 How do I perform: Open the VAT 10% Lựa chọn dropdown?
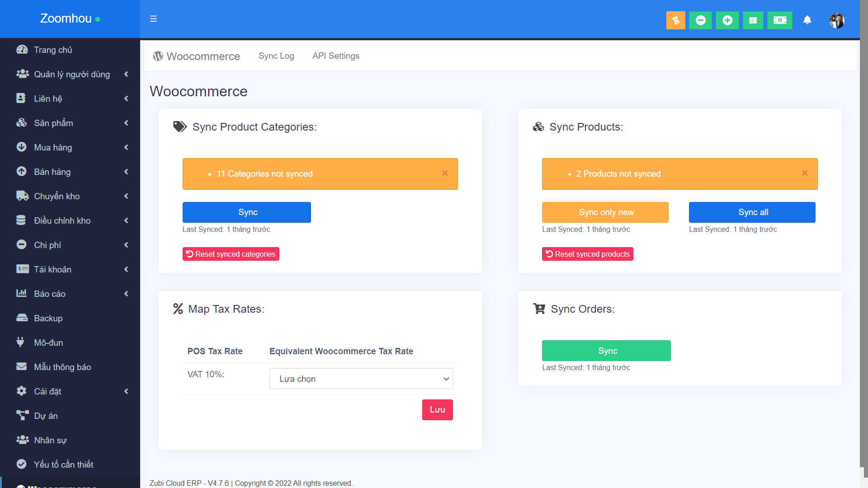(361, 379)
